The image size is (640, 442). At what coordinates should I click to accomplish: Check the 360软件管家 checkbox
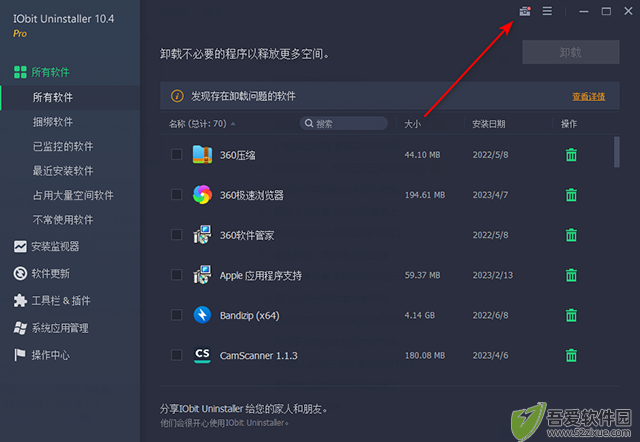[176, 235]
